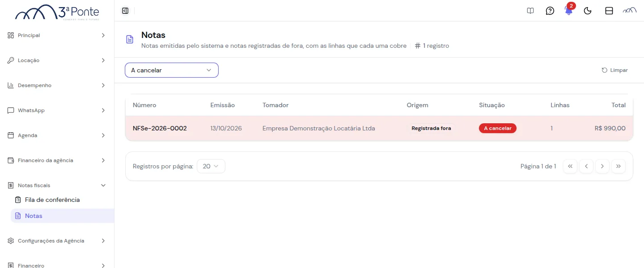Click emission date 13/10/2026
The width and height of the screenshot is (644, 268).
pyautogui.click(x=226, y=128)
